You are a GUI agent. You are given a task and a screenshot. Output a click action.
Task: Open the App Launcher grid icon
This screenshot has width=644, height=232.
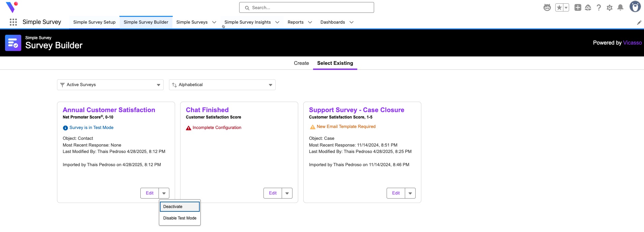13,22
